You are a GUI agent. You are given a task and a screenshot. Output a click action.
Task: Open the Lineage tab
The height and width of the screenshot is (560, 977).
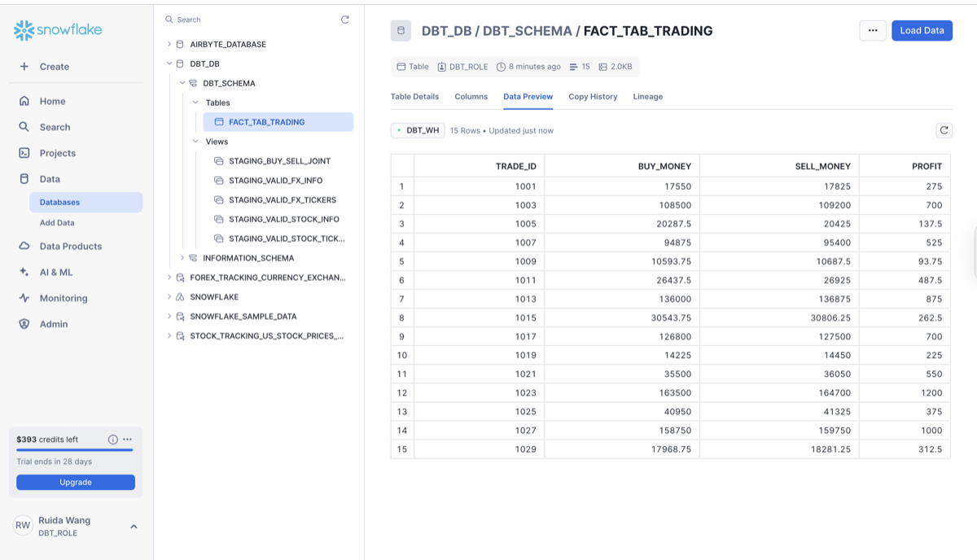(x=648, y=96)
